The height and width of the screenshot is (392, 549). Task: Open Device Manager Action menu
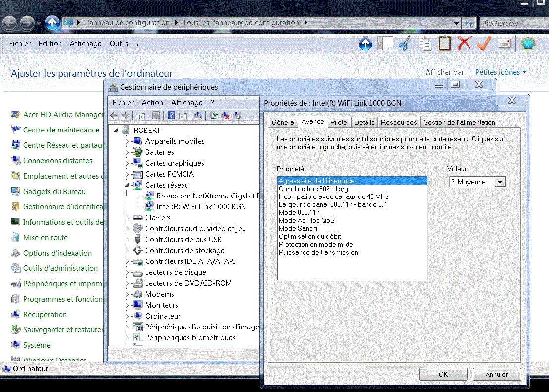(x=152, y=103)
